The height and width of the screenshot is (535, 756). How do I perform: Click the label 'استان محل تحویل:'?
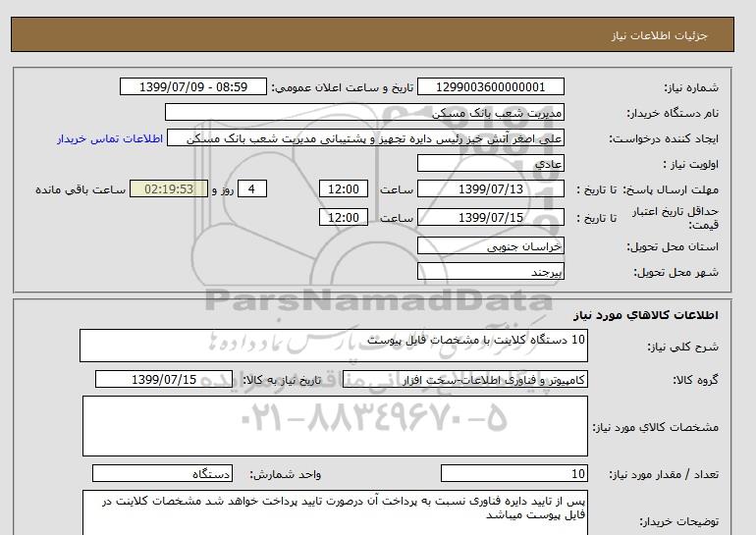(x=673, y=246)
